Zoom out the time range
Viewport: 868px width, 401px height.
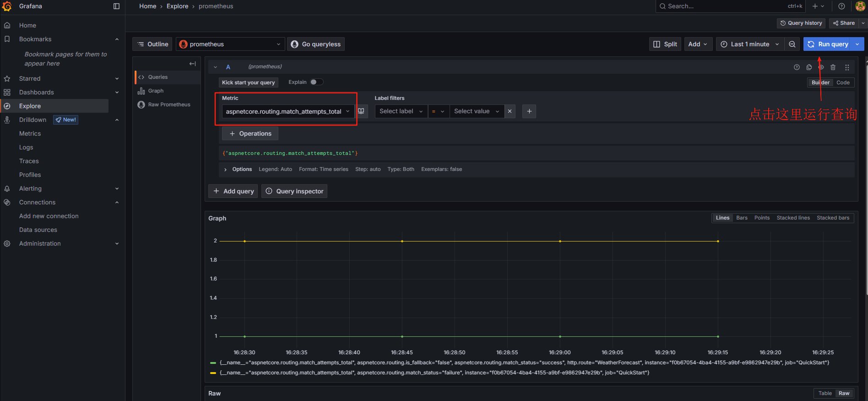(x=792, y=44)
